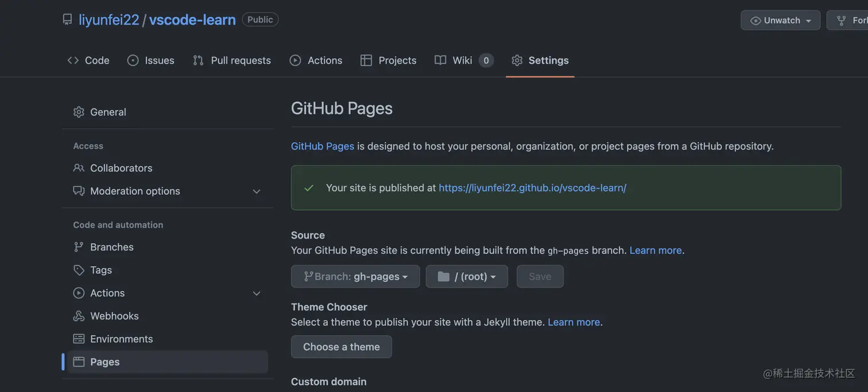Click the Branches git-branch icon in sidebar
Viewport: 868px width, 392px height.
coord(79,247)
